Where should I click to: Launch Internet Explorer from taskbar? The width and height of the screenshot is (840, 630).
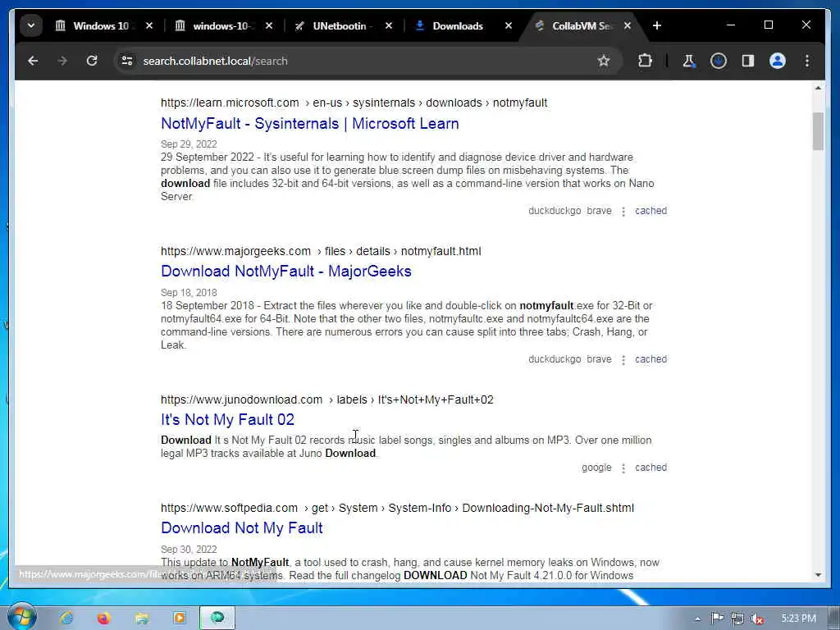tap(66, 618)
